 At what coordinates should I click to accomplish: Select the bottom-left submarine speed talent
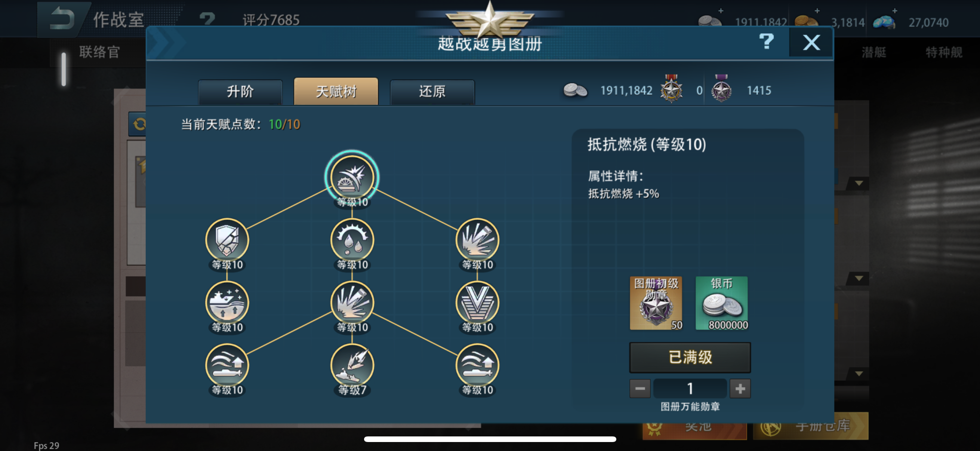[227, 365]
